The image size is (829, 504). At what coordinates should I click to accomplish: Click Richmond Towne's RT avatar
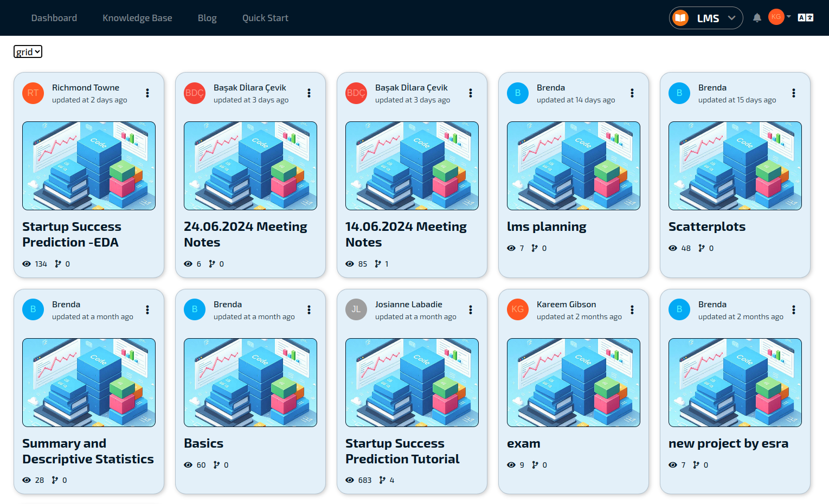click(33, 93)
